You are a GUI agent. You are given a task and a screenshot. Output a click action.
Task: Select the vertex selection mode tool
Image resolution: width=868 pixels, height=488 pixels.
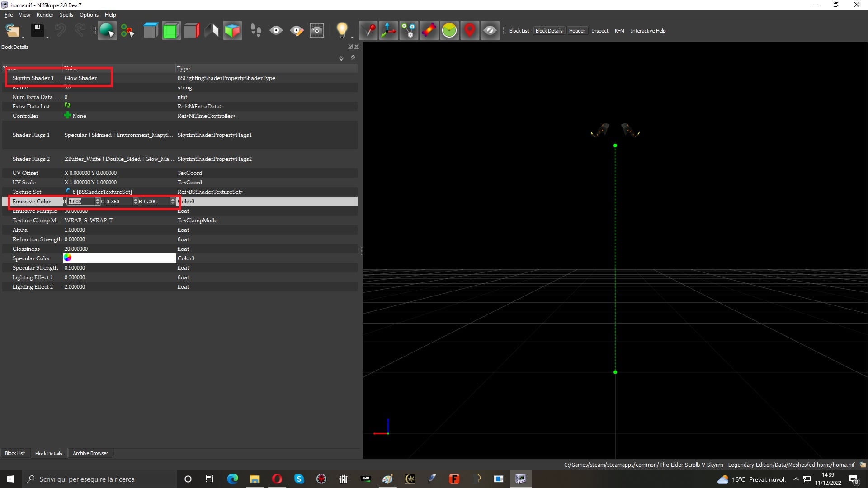tap(127, 31)
